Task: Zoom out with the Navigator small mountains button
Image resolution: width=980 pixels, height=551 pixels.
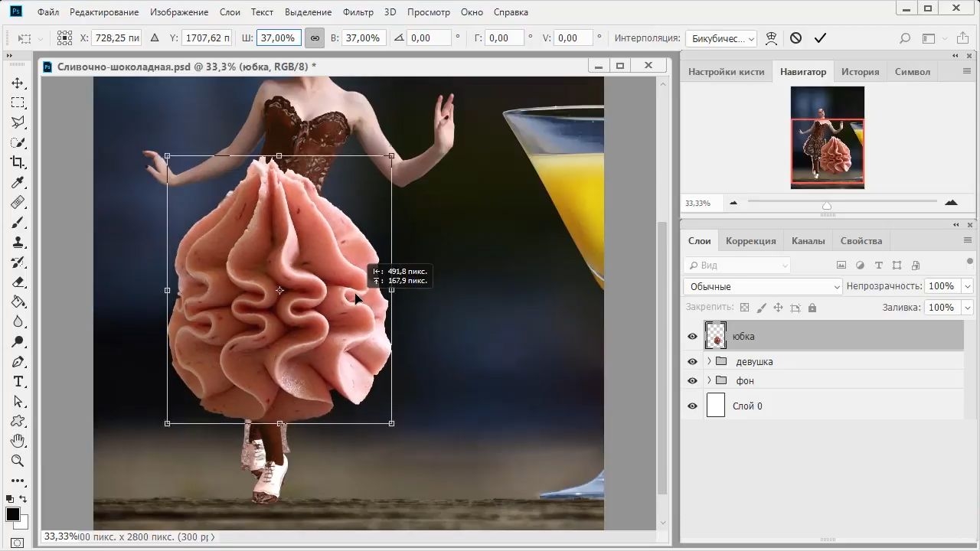Action: [733, 203]
